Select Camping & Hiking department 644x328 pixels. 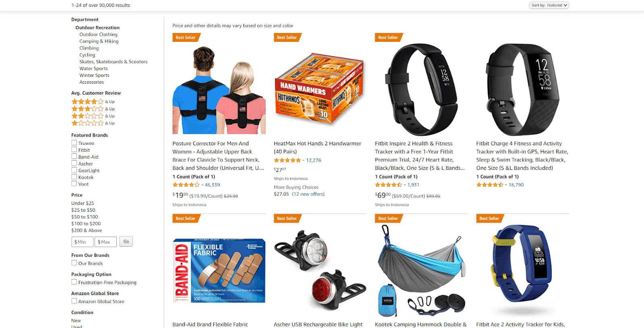99,41
